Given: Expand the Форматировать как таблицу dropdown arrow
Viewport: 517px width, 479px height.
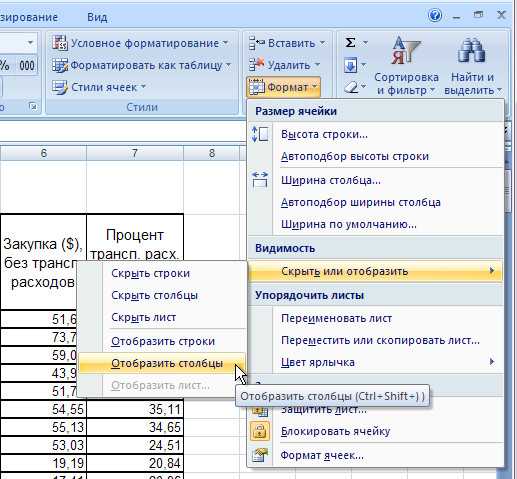Looking at the screenshot, I should pos(228,65).
